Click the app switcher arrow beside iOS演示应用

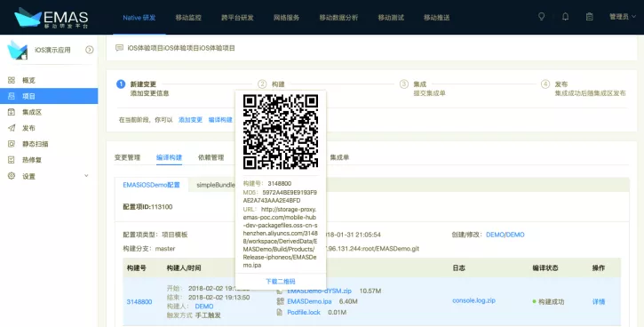coord(89,50)
